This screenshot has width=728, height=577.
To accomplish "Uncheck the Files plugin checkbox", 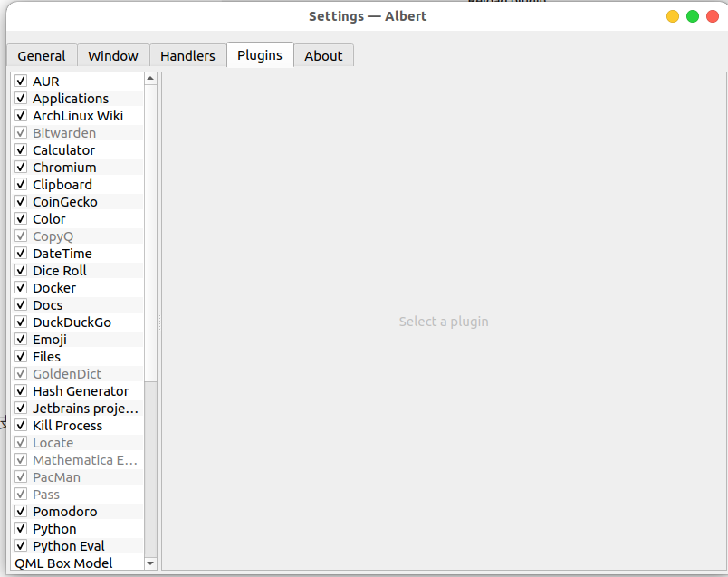I will pos(21,356).
